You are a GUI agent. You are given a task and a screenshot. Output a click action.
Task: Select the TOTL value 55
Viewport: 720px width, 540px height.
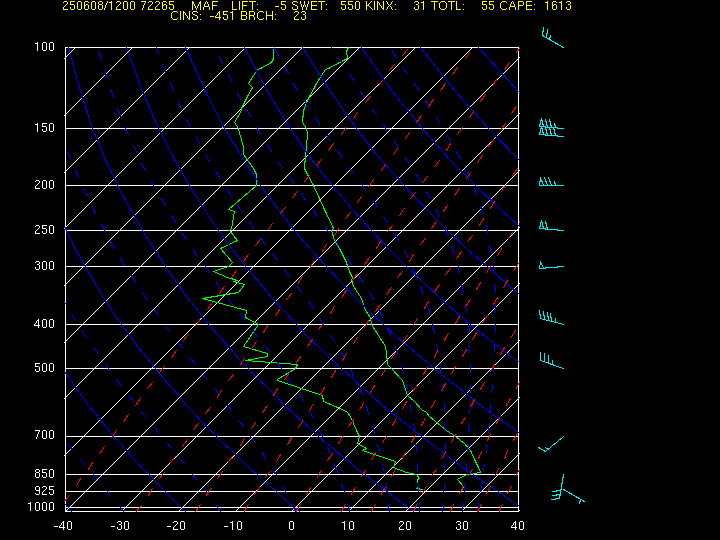pos(488,6)
